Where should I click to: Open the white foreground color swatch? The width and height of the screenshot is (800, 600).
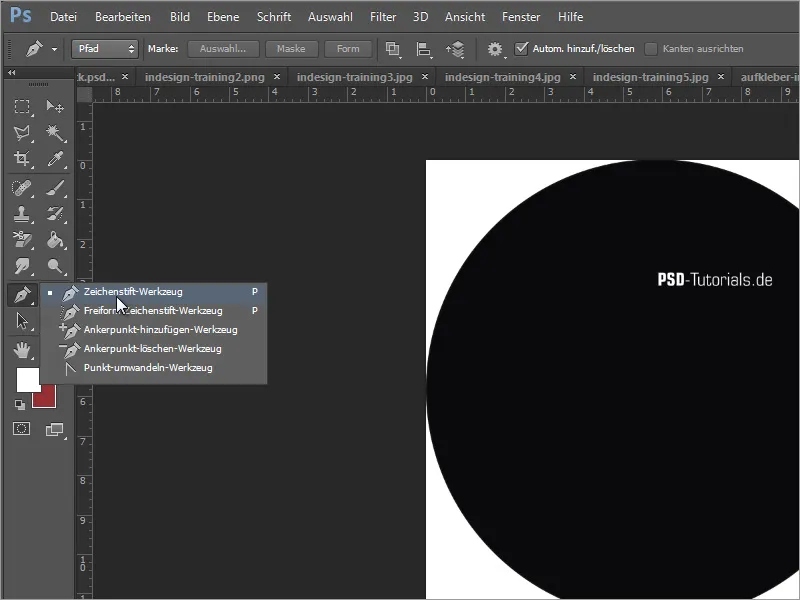(27, 379)
